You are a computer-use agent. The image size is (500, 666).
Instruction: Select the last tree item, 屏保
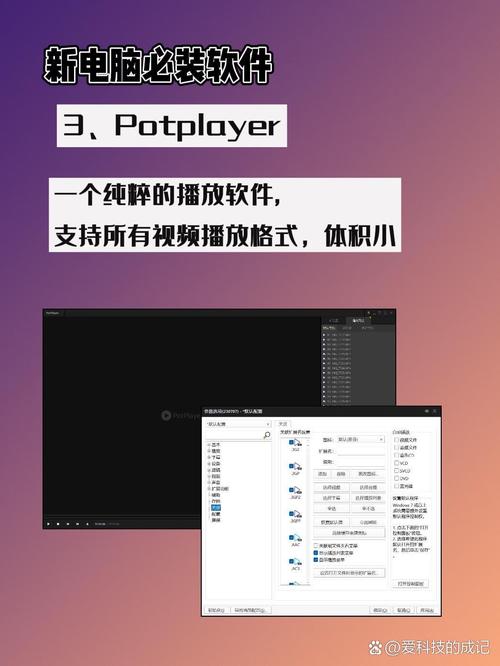(x=216, y=520)
